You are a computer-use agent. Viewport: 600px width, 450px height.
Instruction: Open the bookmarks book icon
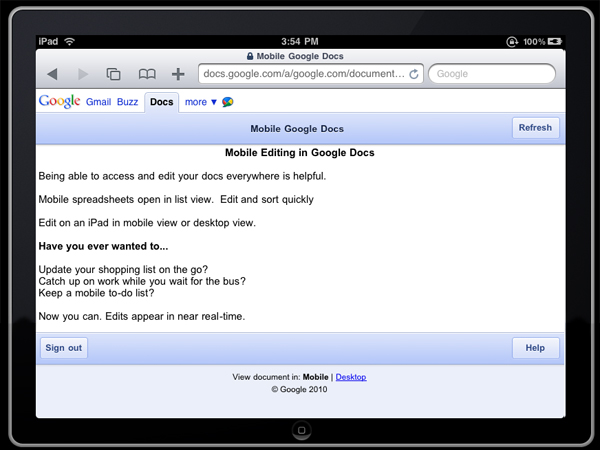click(x=147, y=74)
